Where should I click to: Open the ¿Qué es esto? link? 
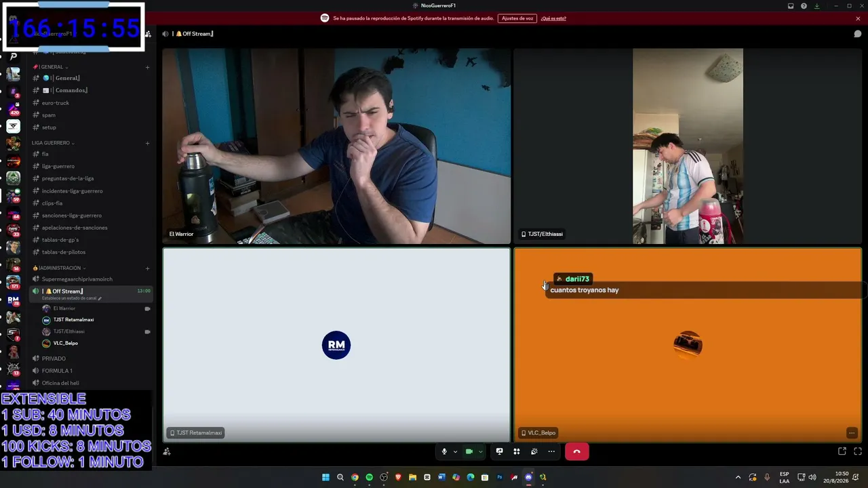click(x=553, y=18)
